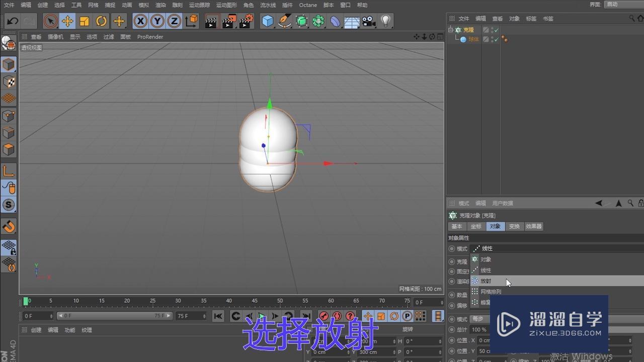Add a Cube primitive object
The width and height of the screenshot is (644, 362).
click(x=268, y=21)
